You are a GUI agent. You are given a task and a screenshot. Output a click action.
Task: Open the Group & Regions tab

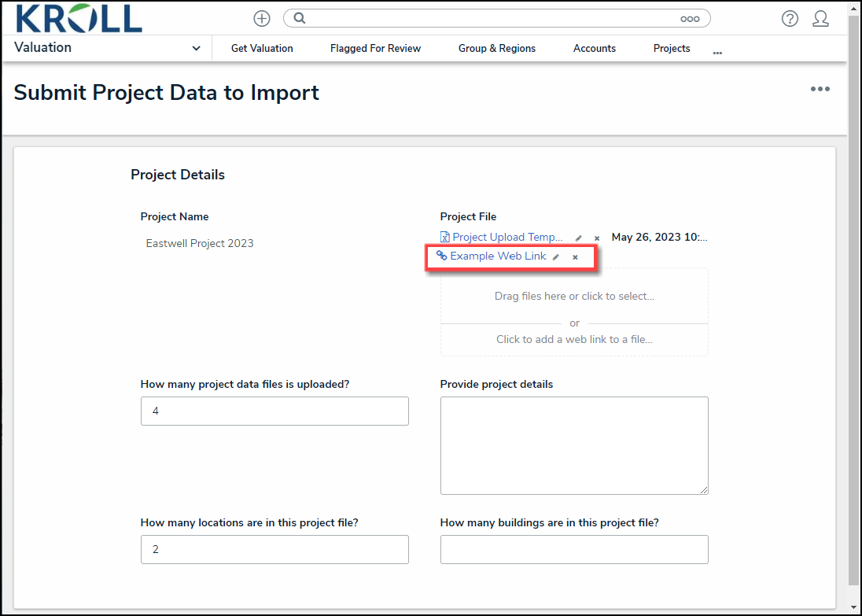[497, 49]
